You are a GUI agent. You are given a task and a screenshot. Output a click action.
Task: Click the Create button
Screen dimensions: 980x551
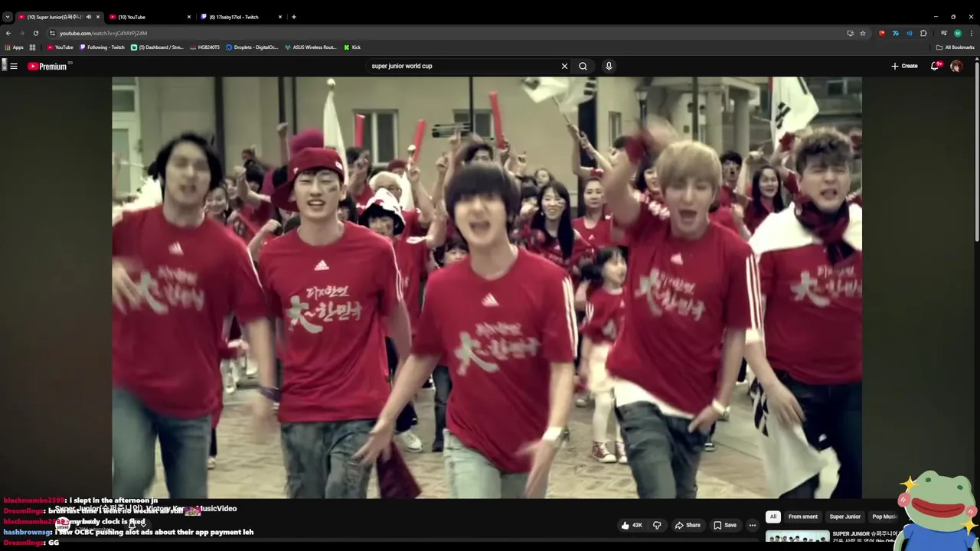[904, 66]
